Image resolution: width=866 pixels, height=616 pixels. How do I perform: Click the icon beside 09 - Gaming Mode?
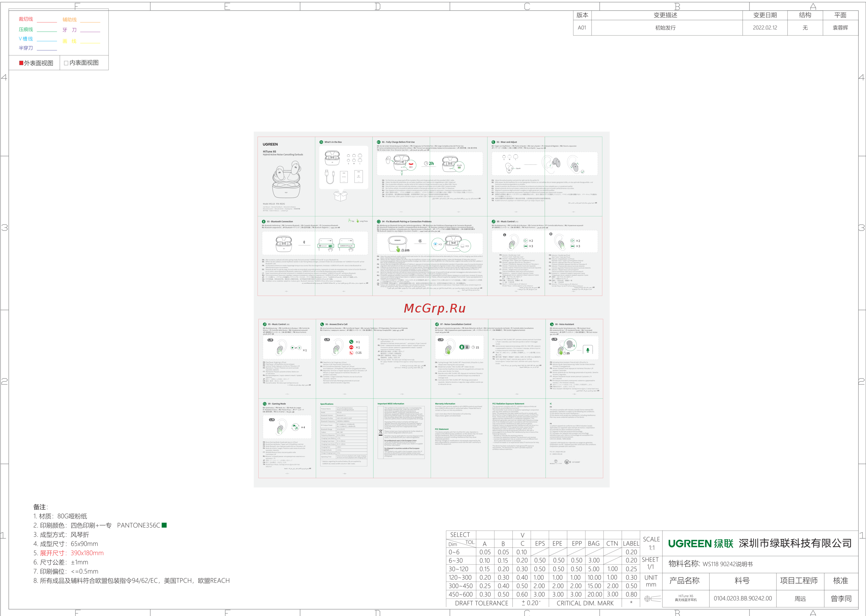(265, 404)
